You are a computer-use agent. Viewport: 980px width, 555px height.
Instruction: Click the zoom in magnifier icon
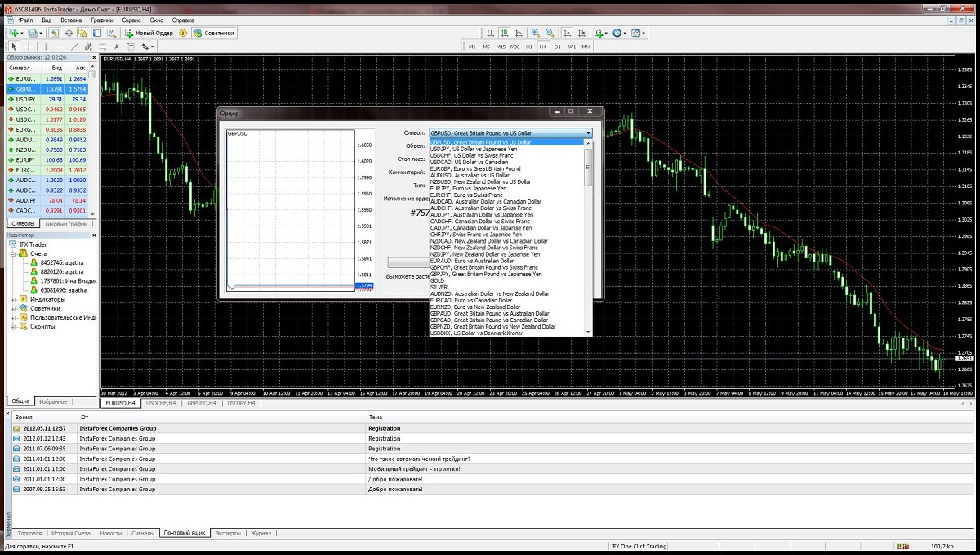[536, 34]
